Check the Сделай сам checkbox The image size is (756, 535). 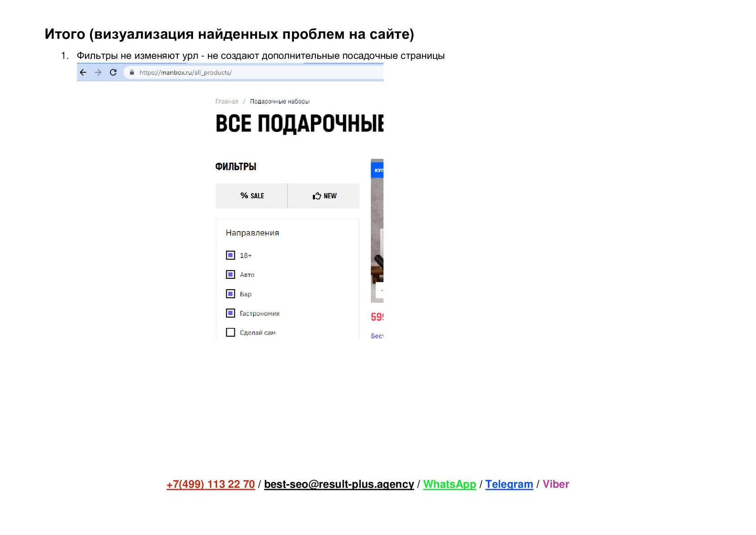[x=230, y=332]
